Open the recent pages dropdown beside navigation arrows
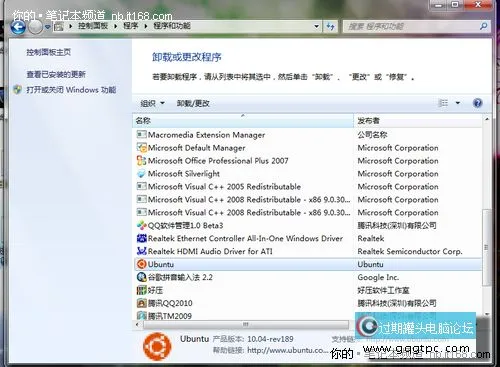The width and height of the screenshot is (500, 367). 48,27
